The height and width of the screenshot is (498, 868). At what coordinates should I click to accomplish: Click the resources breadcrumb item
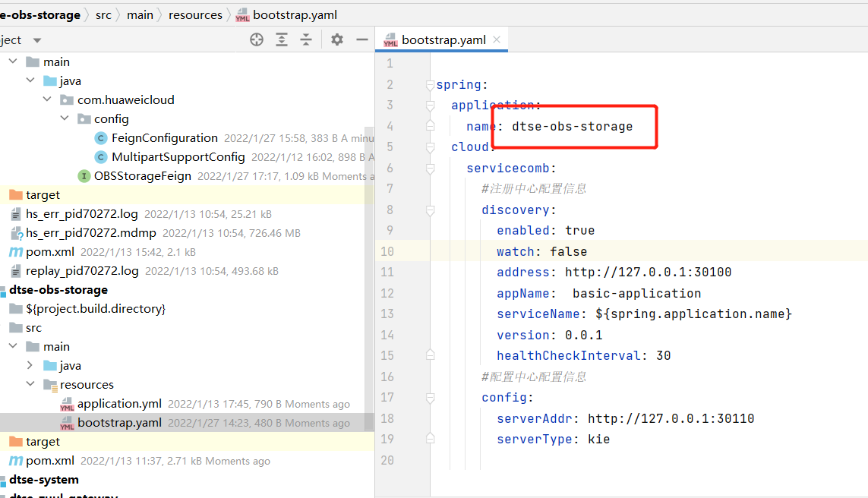195,15
